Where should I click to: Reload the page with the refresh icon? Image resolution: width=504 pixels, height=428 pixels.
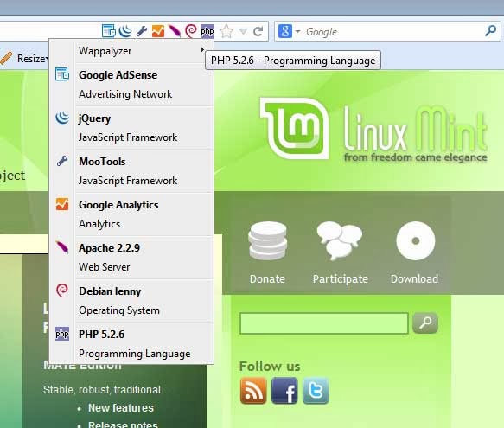[258, 31]
